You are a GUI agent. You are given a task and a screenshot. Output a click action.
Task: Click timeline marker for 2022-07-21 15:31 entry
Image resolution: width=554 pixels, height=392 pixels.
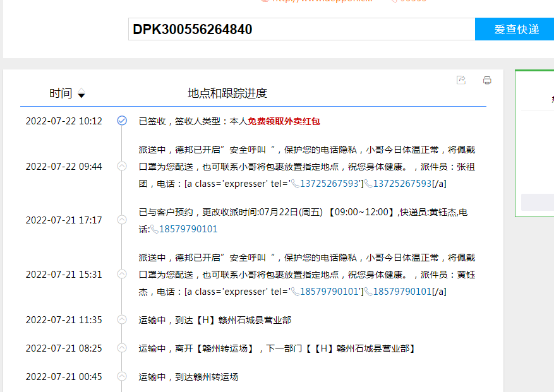(122, 275)
